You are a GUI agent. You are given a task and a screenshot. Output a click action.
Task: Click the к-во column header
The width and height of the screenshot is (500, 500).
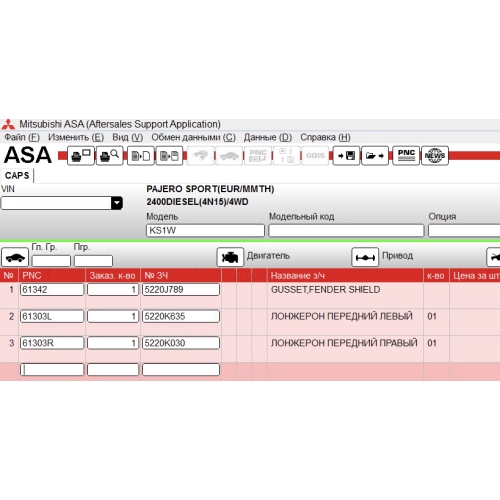[x=436, y=276]
